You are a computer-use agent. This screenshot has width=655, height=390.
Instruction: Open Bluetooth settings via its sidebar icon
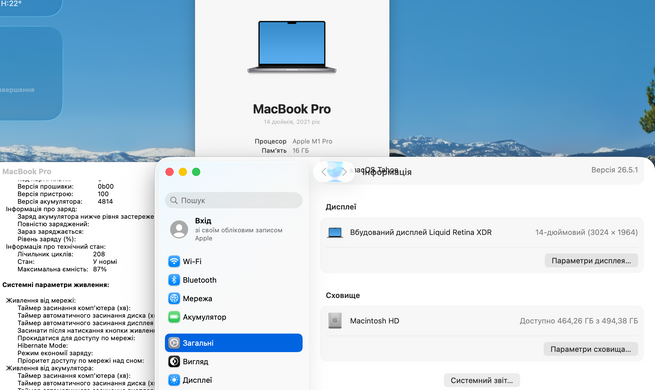[174, 280]
